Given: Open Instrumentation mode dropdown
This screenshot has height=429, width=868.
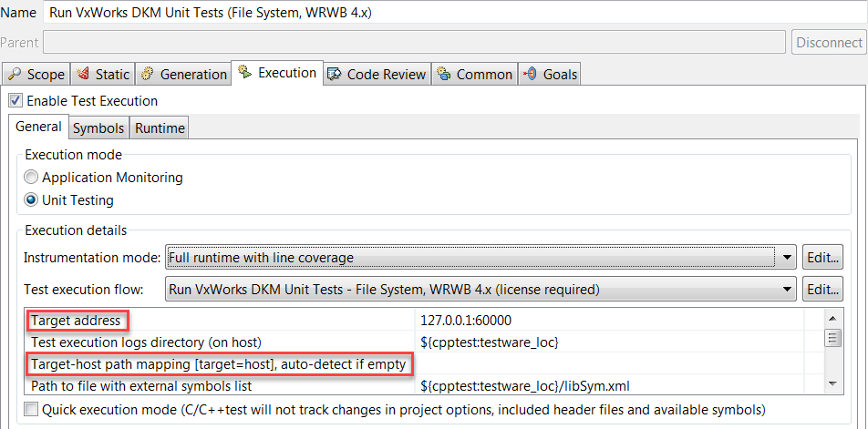Looking at the screenshot, I should 480,257.
